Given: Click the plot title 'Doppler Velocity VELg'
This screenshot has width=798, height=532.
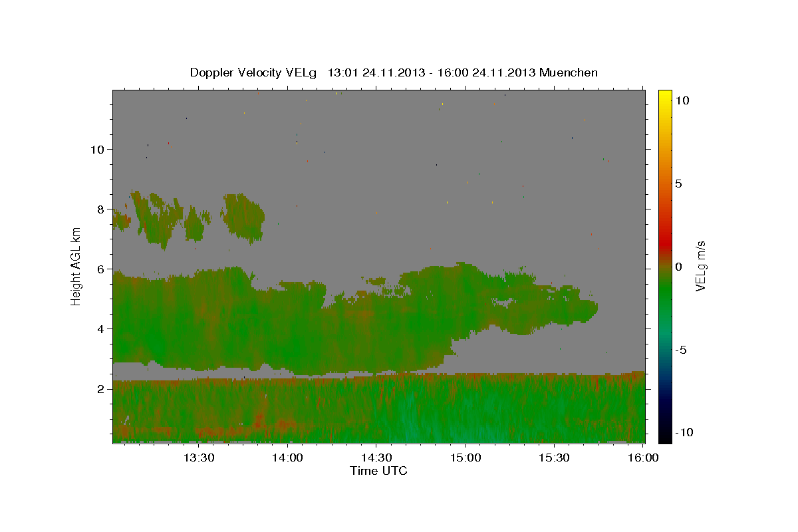Looking at the screenshot, I should point(254,72).
